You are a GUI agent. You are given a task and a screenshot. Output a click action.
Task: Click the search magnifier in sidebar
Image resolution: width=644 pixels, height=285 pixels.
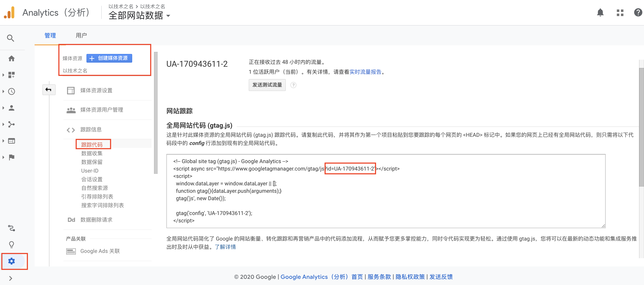point(10,38)
